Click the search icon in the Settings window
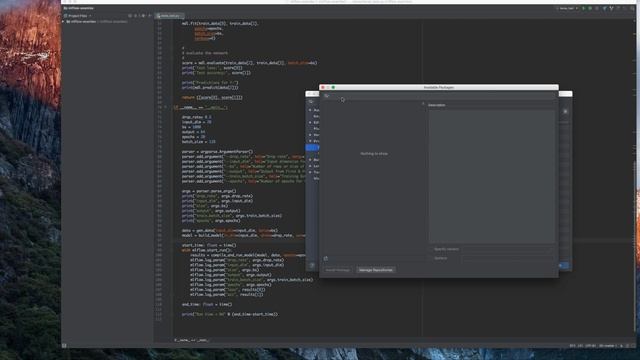 pyautogui.click(x=311, y=102)
